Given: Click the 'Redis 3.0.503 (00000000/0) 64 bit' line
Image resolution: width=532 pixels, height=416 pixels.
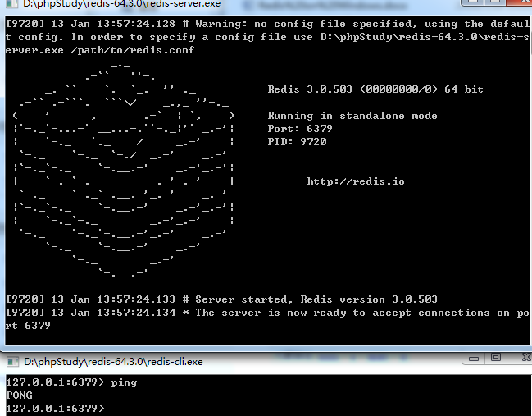Looking at the screenshot, I should click(x=375, y=89).
